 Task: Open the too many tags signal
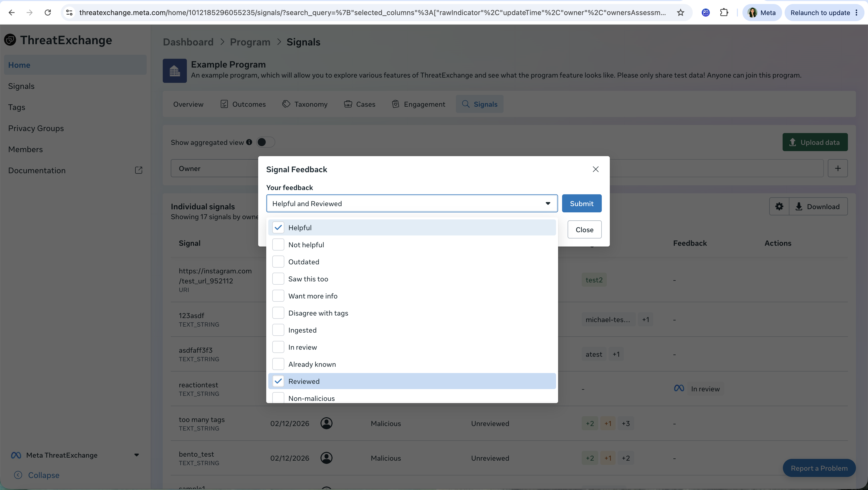pos(201,420)
